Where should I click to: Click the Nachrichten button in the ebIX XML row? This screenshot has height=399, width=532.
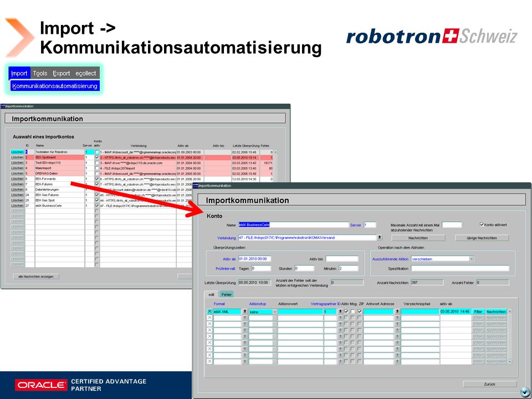[496, 311]
